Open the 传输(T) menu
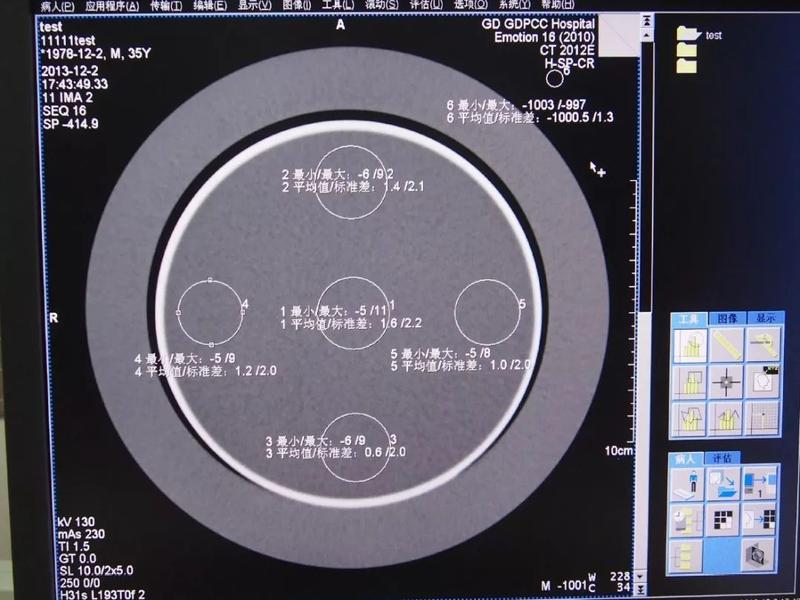Image resolution: width=800 pixels, height=600 pixels. (166, 6)
